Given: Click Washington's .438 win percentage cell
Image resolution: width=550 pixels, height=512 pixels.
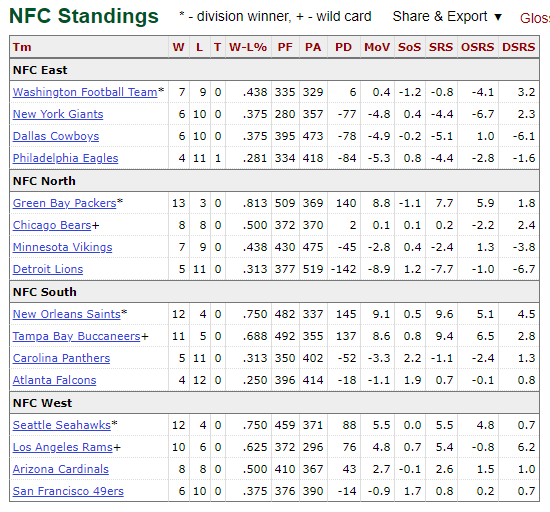Looking at the screenshot, I should [x=248, y=92].
